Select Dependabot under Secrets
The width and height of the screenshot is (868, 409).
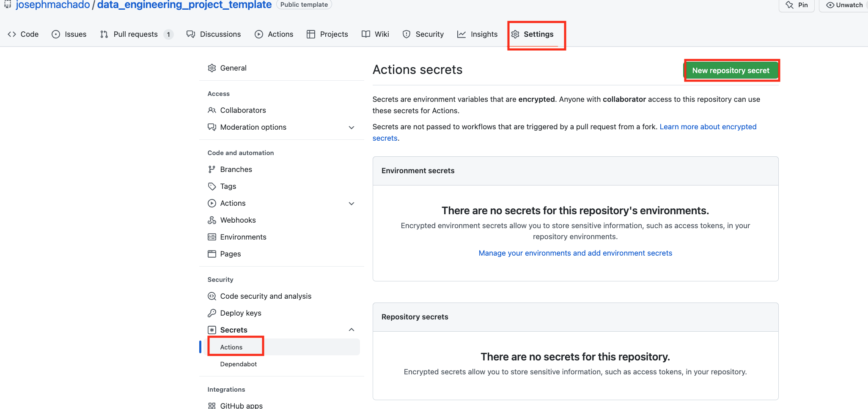coord(238,364)
